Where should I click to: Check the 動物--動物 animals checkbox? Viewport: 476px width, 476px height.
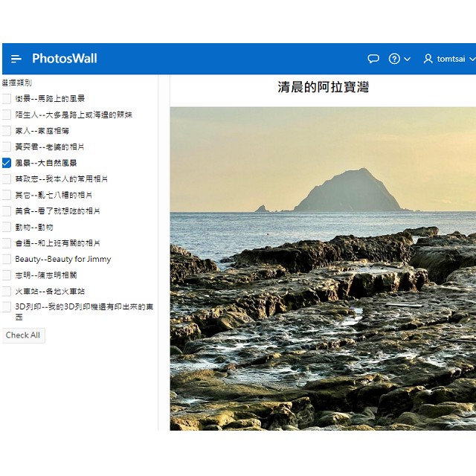7,228
